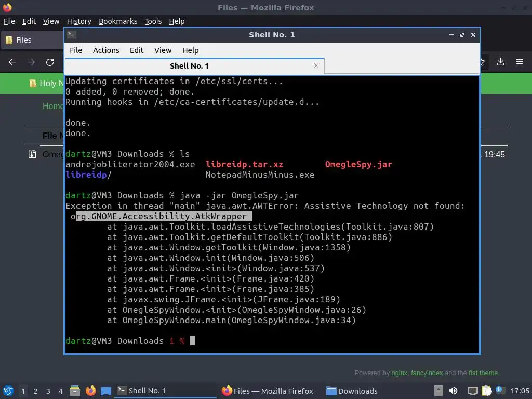Viewport: 532px width, 399px height.
Task: Click the removable media eject tray icon
Action: click(438, 391)
